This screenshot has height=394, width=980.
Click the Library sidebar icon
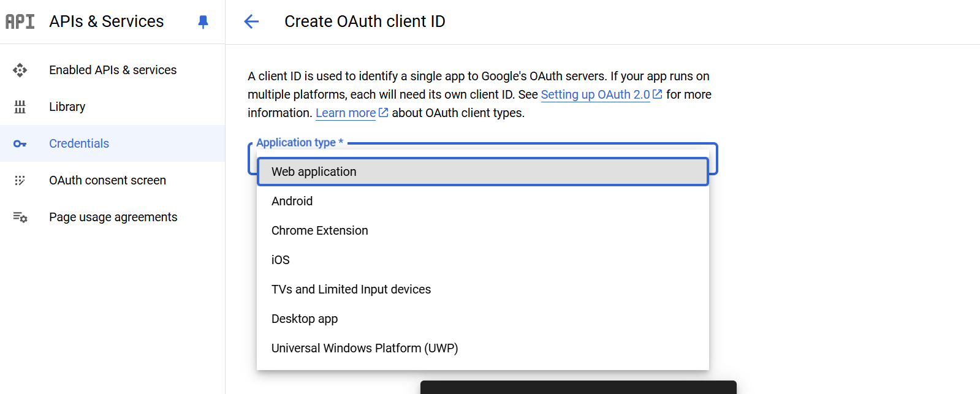pos(20,107)
